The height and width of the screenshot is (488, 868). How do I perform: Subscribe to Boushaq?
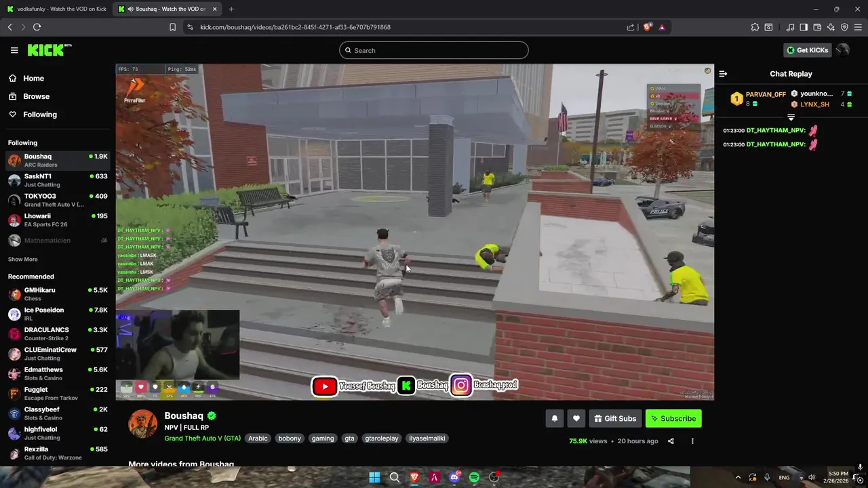pyautogui.click(x=673, y=418)
